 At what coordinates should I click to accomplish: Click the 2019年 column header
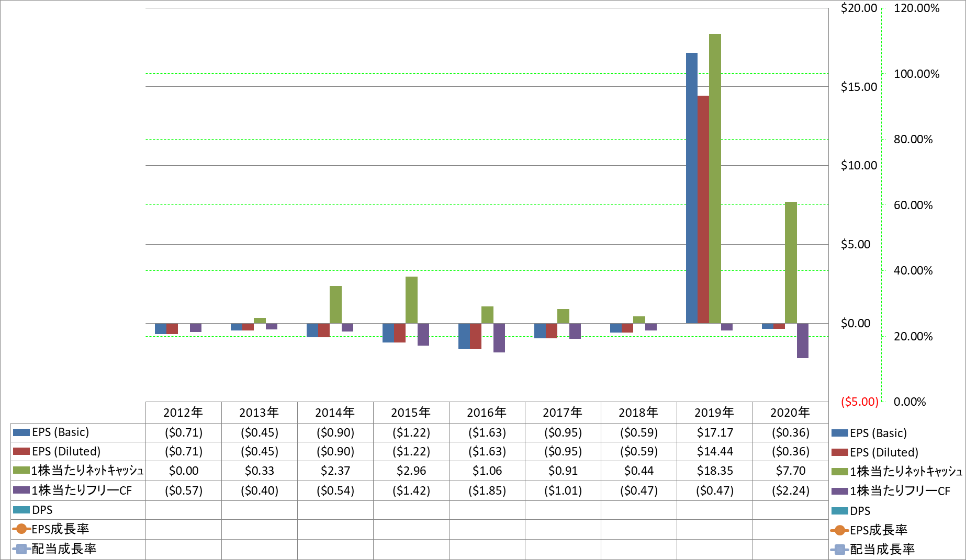(x=714, y=413)
